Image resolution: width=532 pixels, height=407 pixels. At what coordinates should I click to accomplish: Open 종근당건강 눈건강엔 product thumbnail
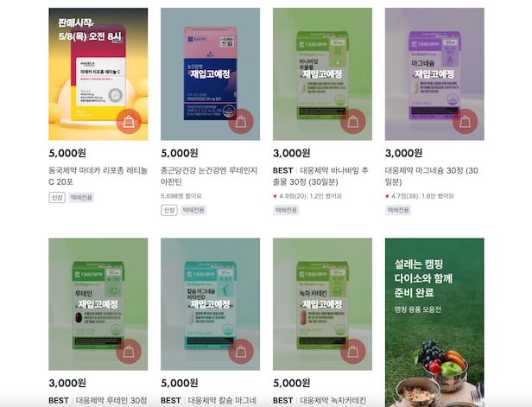point(211,74)
